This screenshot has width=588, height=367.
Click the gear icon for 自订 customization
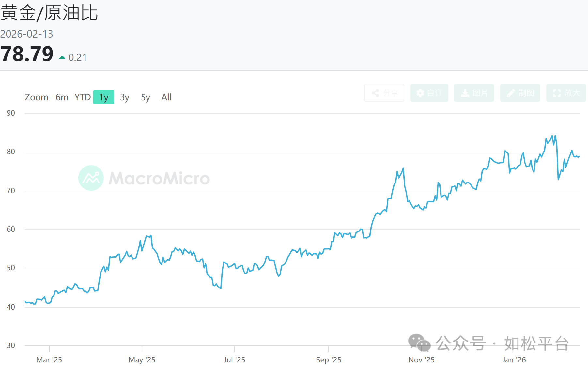[x=420, y=93]
